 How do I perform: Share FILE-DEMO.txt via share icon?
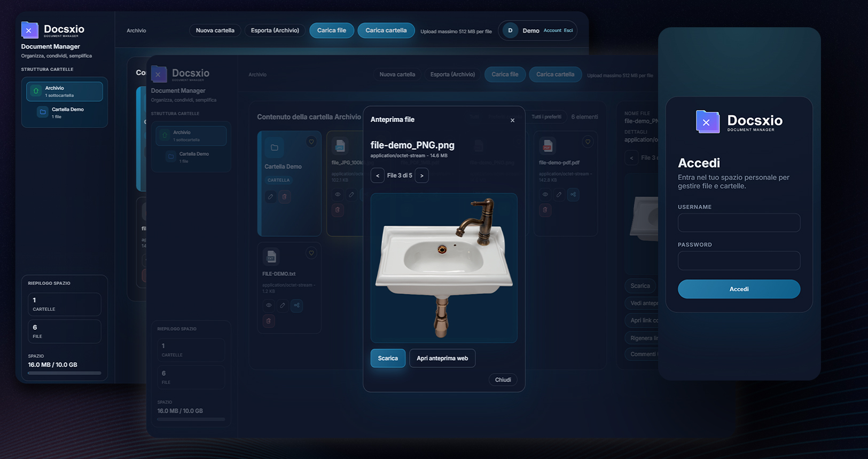tap(296, 305)
